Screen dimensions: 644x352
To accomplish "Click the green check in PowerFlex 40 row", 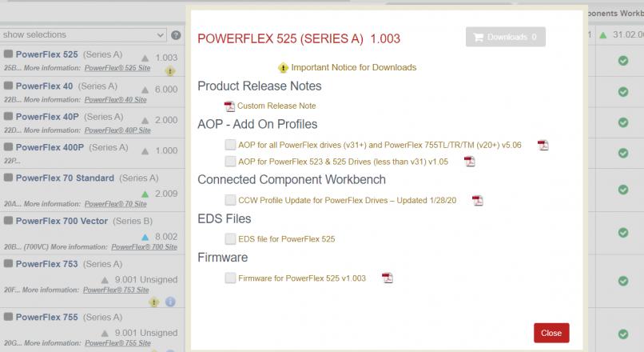I will coord(623,92).
